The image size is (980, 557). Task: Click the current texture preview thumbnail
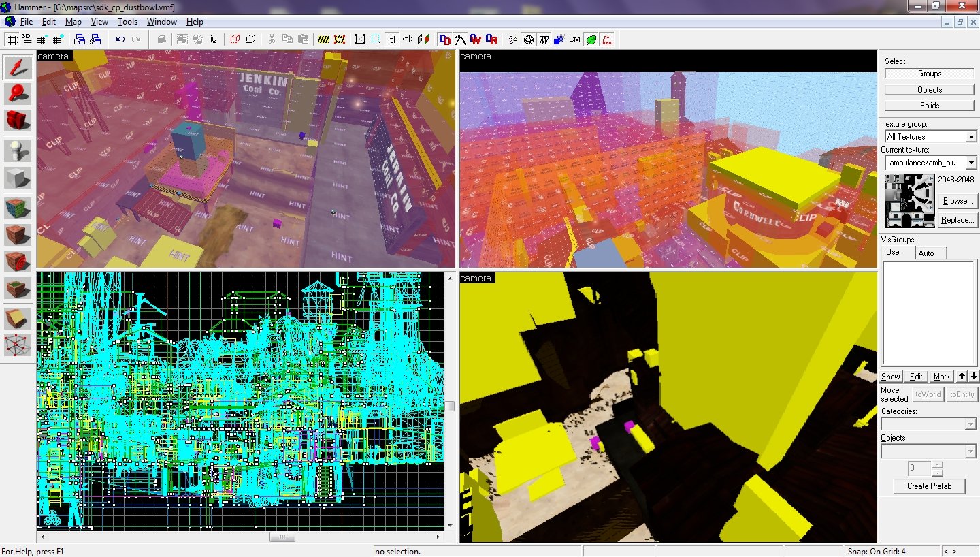click(x=910, y=201)
